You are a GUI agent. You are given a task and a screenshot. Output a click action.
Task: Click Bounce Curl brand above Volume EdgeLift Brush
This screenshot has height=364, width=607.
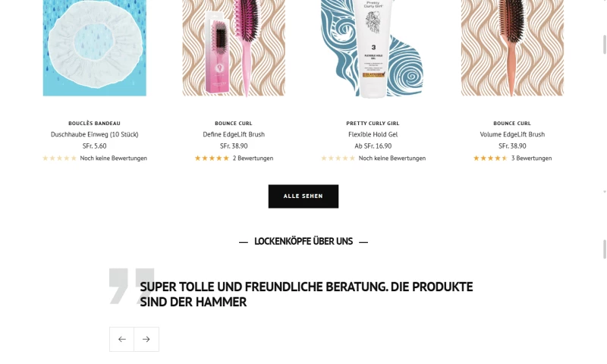[512, 123]
